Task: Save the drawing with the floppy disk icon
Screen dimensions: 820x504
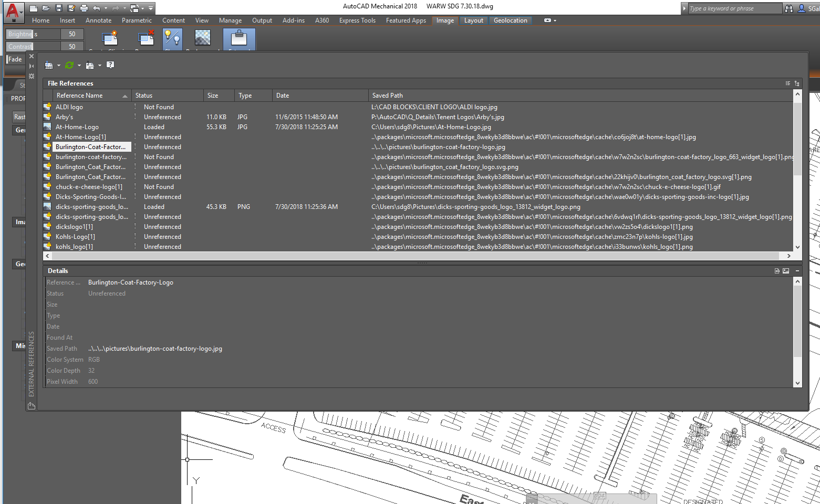Action: click(x=59, y=8)
